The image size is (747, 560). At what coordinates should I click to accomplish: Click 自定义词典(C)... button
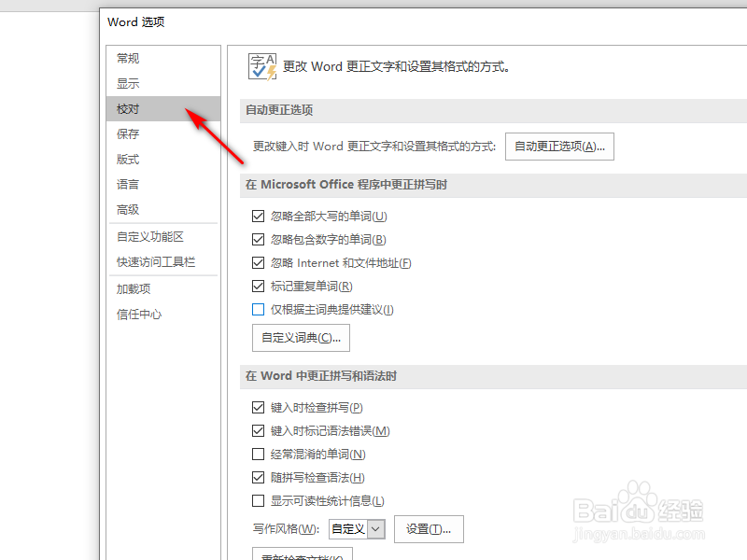(x=301, y=338)
